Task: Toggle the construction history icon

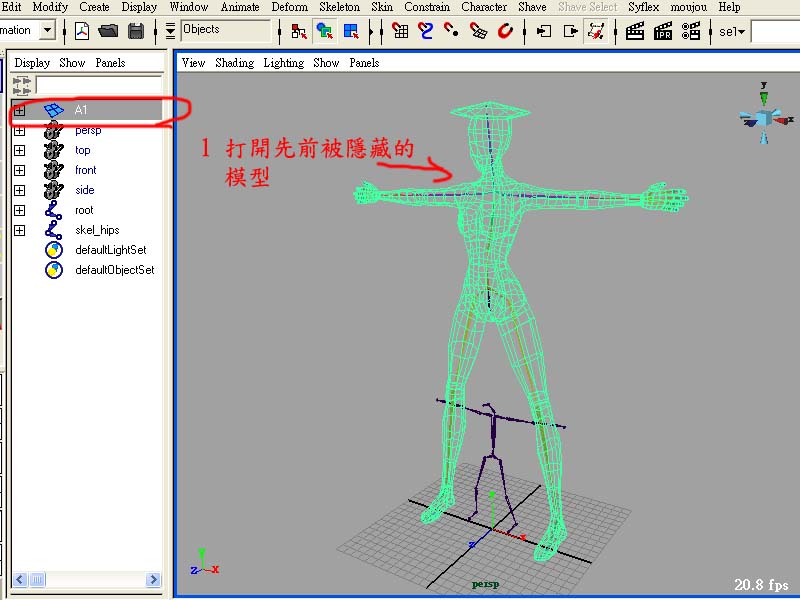Action: click(x=596, y=31)
